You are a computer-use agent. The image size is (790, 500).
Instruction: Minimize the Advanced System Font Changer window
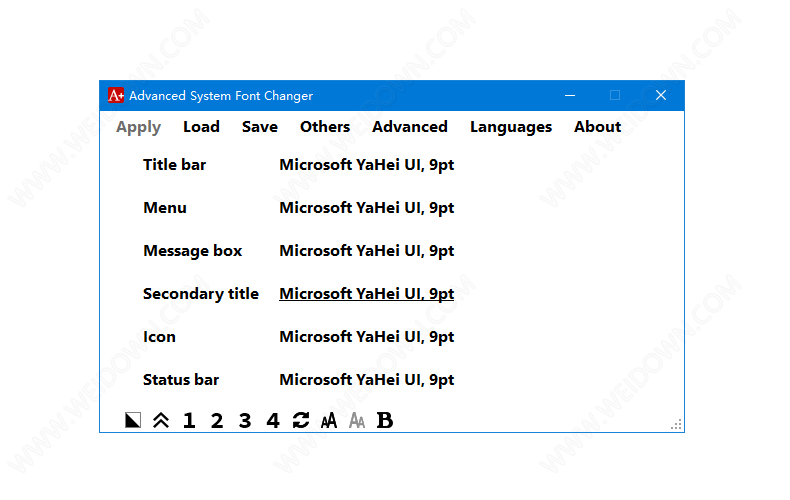tap(570, 95)
